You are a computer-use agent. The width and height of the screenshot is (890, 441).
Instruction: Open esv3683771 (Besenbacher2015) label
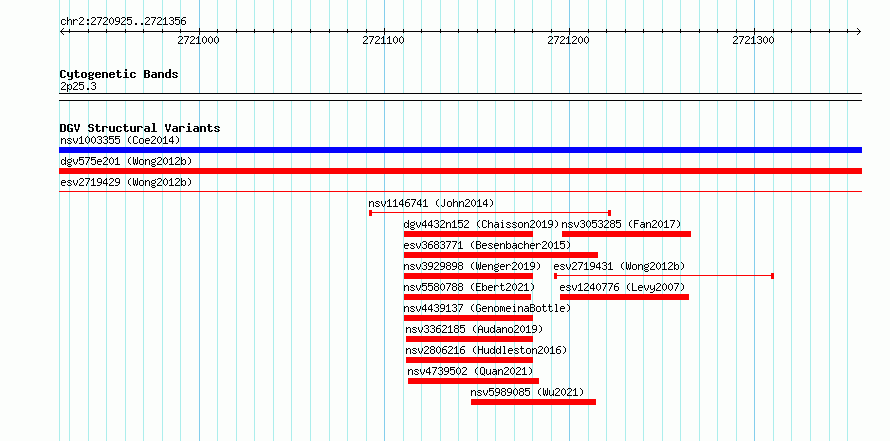click(487, 245)
